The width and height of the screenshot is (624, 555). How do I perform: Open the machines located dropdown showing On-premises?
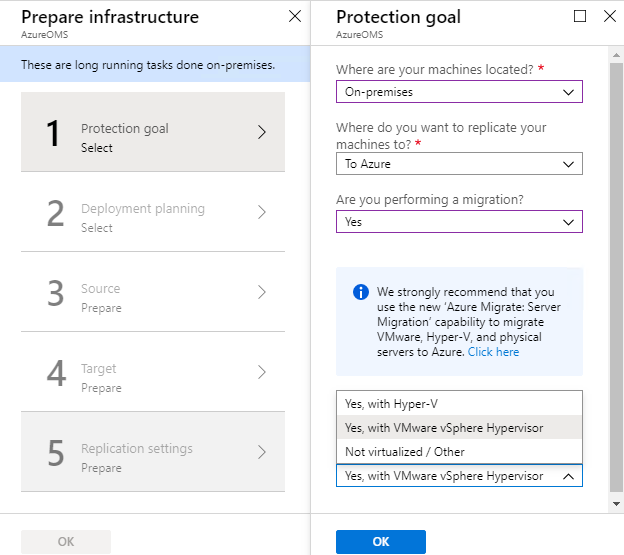(x=459, y=92)
